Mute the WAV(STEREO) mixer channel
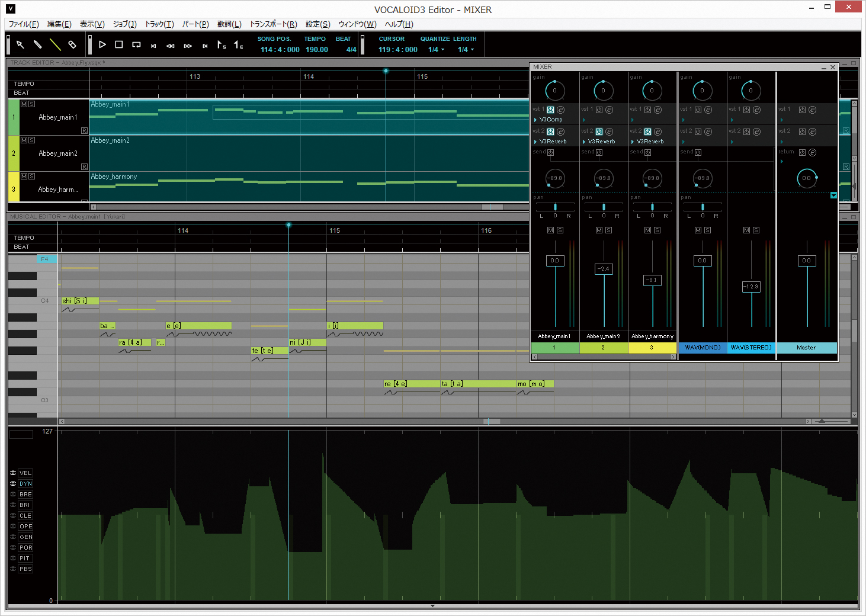866x616 pixels. click(x=746, y=230)
